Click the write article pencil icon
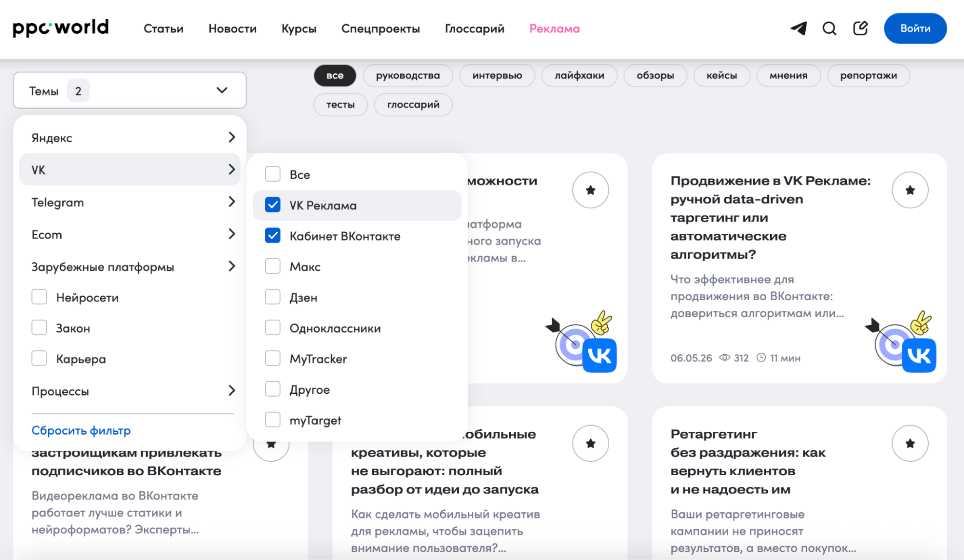This screenshot has height=560, width=964. (860, 28)
